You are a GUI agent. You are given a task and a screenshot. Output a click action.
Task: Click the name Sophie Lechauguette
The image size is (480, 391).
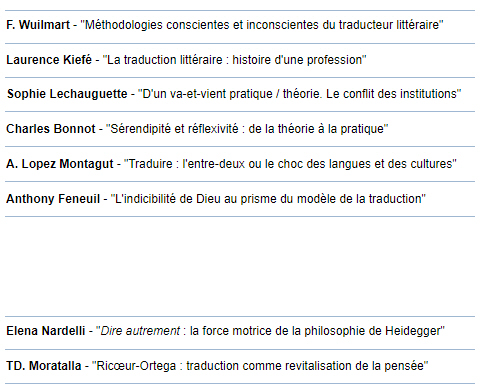[x=67, y=94]
